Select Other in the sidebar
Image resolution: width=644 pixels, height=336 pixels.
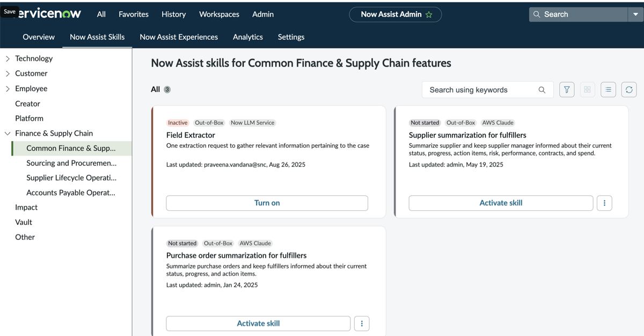[x=25, y=237]
